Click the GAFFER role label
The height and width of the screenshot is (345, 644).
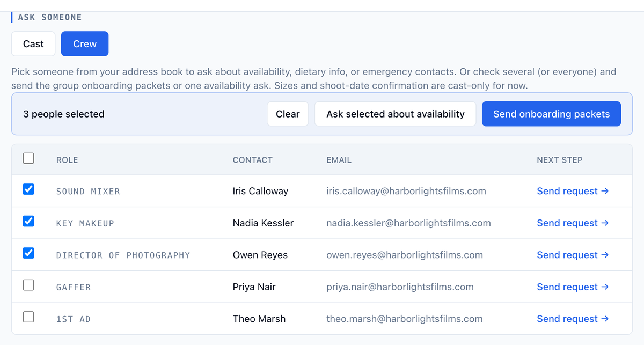[74, 287]
